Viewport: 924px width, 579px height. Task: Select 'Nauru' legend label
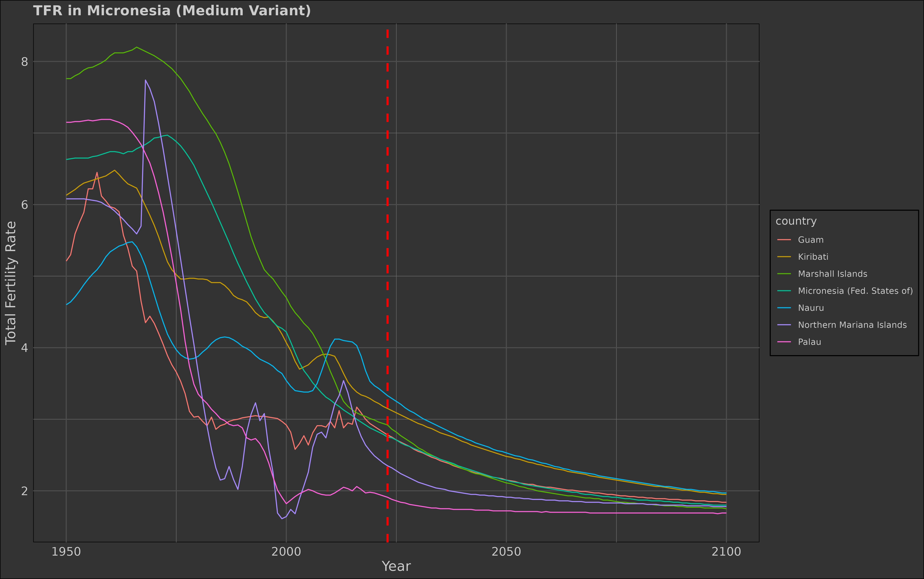pos(811,308)
